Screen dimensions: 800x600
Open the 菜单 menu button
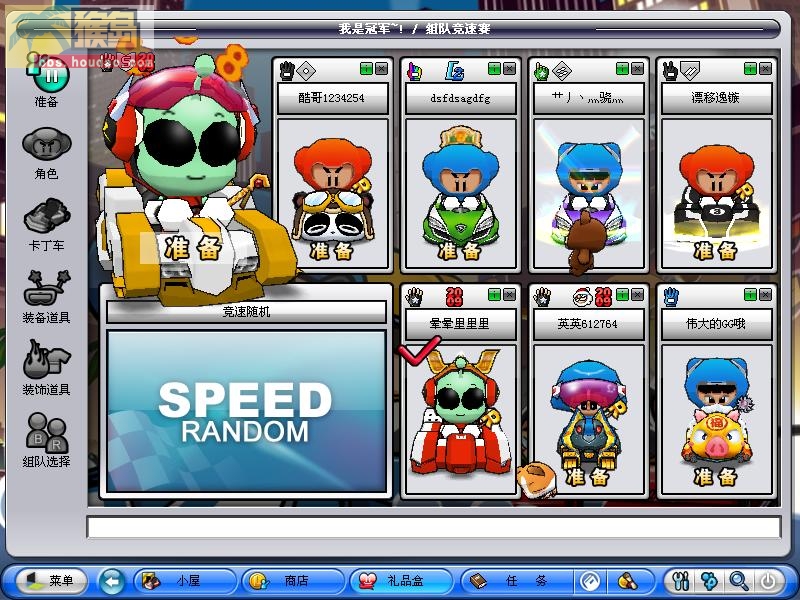51,581
